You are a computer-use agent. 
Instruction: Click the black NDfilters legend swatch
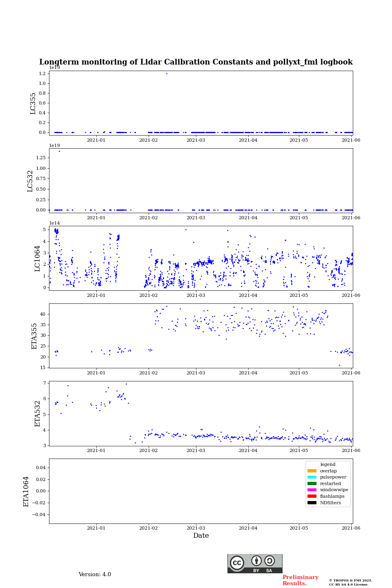point(312,503)
